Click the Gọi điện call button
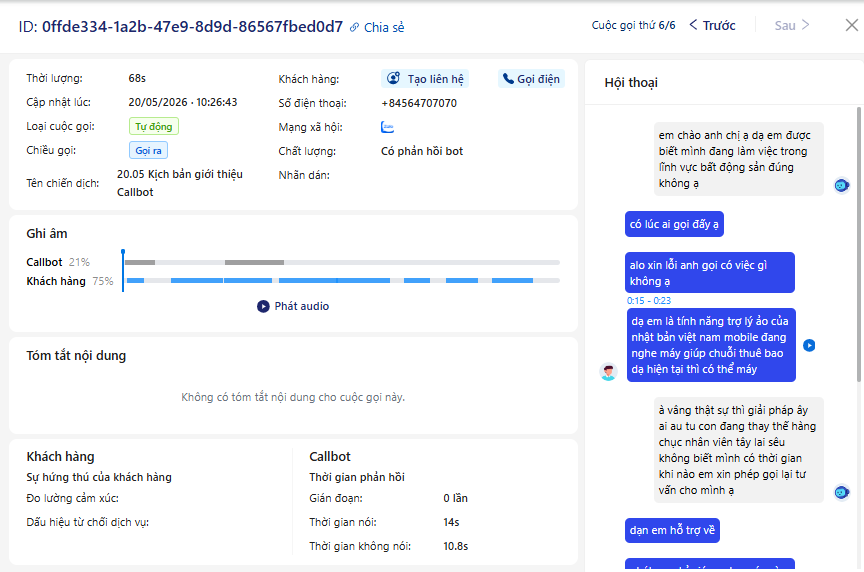 (531, 79)
